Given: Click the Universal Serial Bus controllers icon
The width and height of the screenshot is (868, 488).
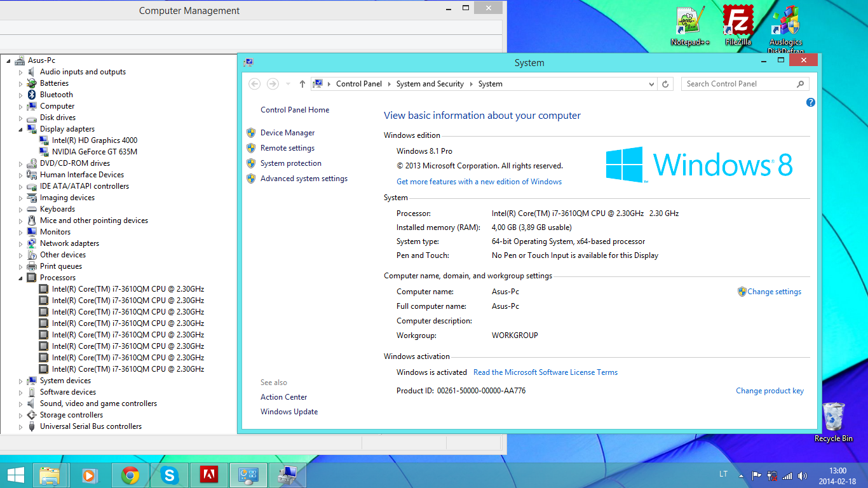Looking at the screenshot, I should point(32,426).
